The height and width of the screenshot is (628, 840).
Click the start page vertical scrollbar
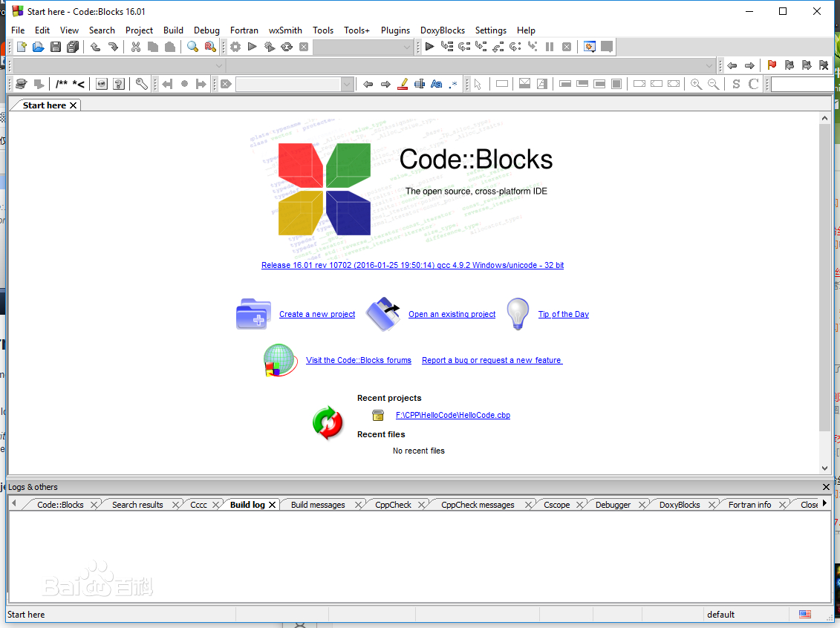tap(824, 278)
